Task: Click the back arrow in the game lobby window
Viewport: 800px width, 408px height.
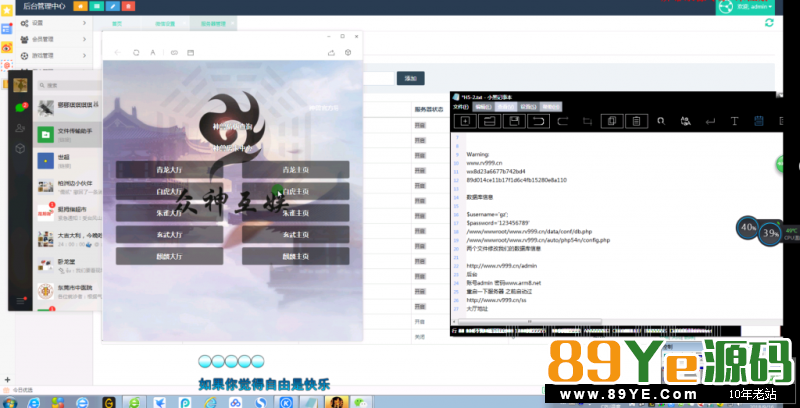Action: (x=118, y=53)
